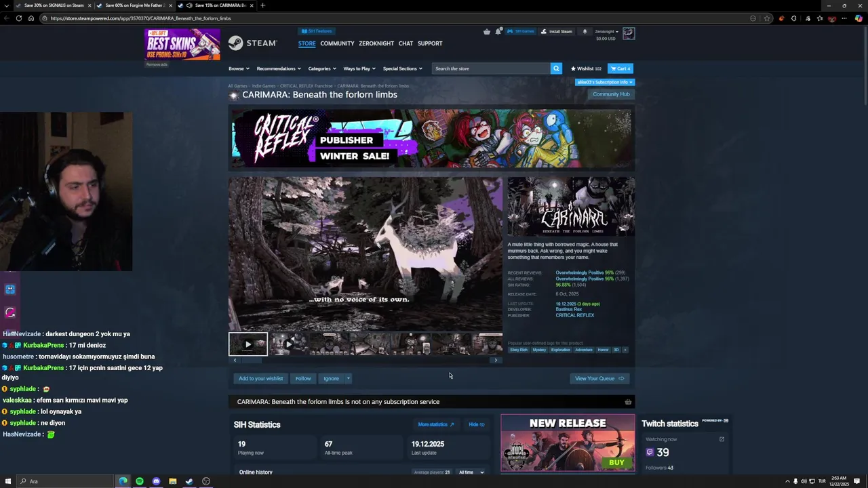This screenshot has width=868, height=488.
Task: Click the SIH Games button
Action: click(x=521, y=31)
